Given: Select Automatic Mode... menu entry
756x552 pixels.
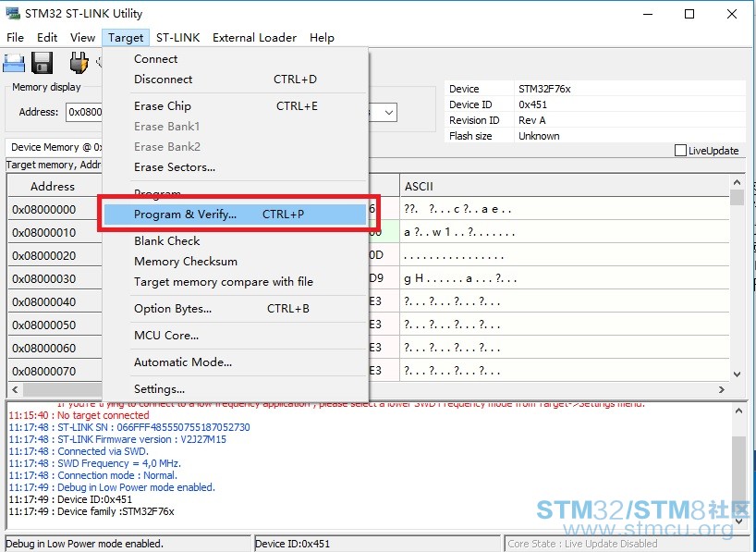Looking at the screenshot, I should (236, 362).
